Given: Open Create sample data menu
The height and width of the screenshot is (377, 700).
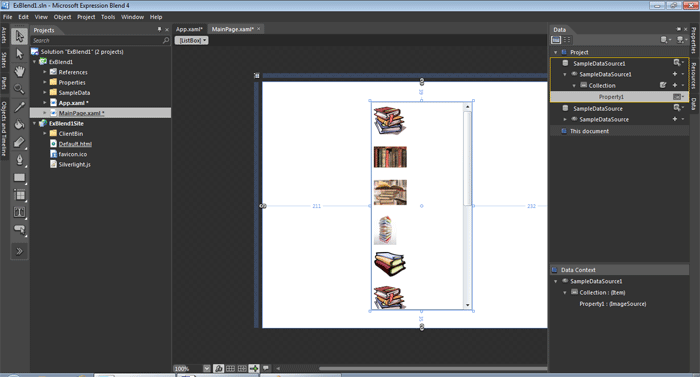Looking at the screenshot, I should [x=666, y=40].
